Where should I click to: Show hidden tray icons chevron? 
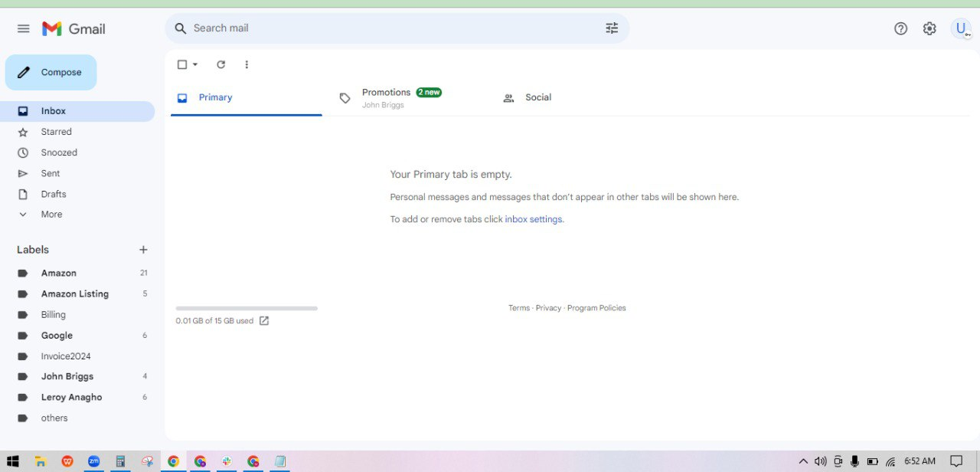803,461
